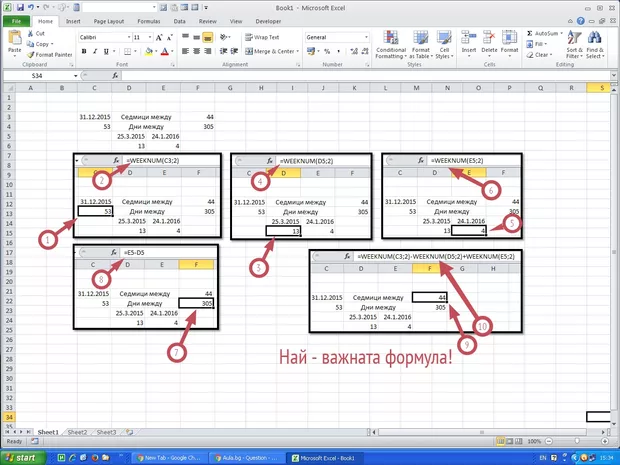Image resolution: width=620 pixels, height=465 pixels.
Task: Click the Fill Color yellow swatch
Action: click(x=149, y=51)
